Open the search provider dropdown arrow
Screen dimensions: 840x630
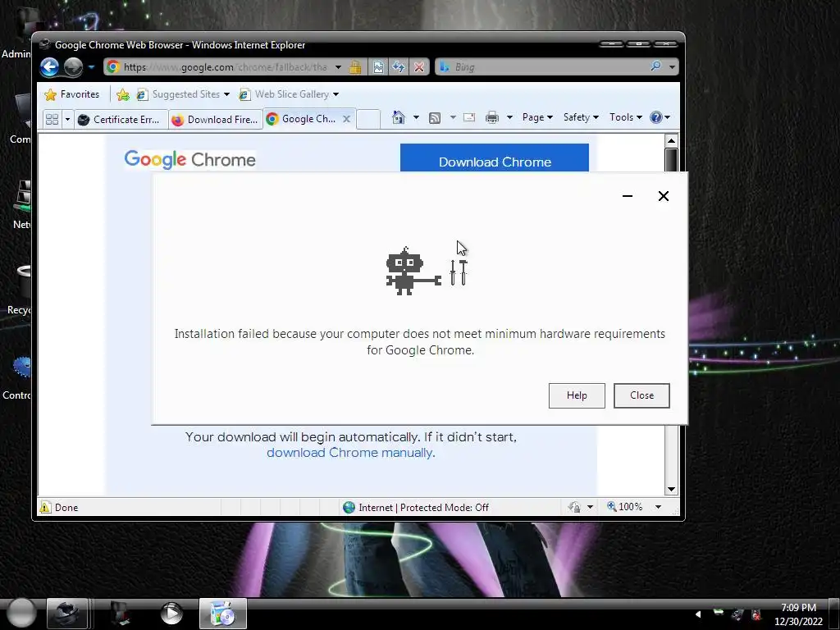[x=672, y=67]
